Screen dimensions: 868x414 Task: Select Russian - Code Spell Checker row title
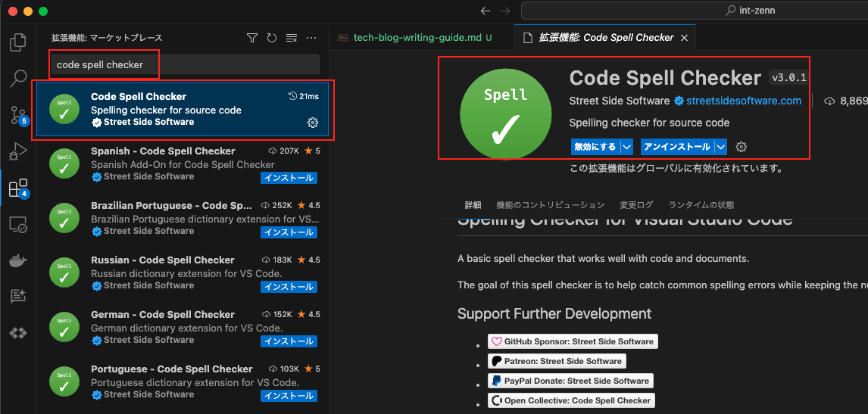click(x=163, y=260)
